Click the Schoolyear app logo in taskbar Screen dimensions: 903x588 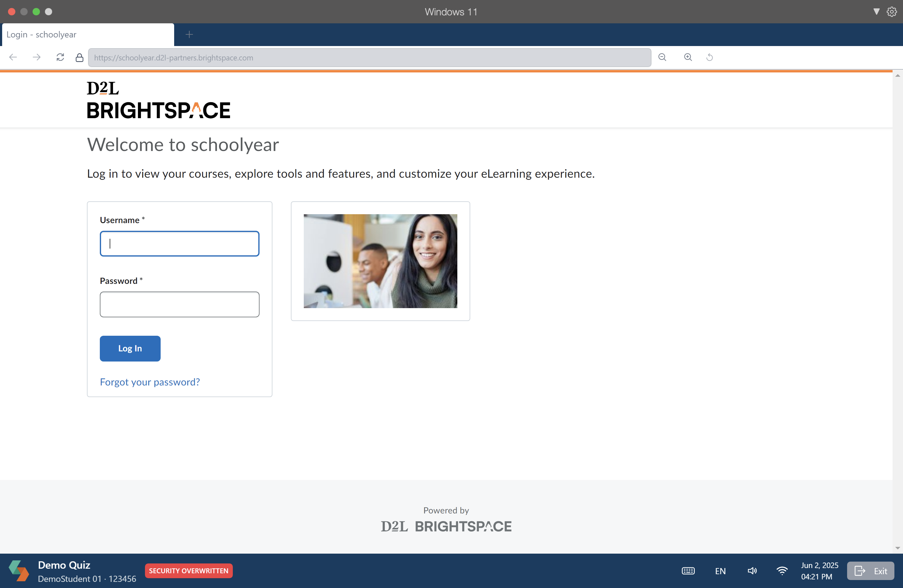coord(19,571)
